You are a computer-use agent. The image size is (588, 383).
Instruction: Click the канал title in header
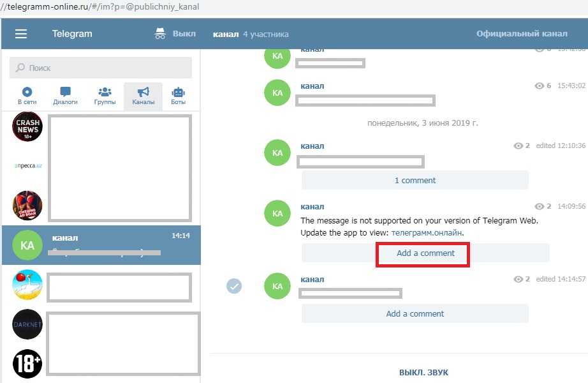(x=226, y=34)
